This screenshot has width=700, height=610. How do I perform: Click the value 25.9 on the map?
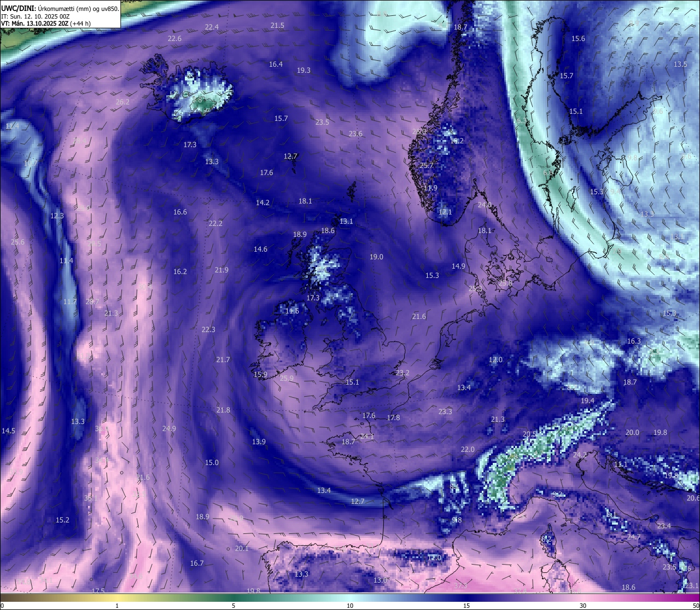[287, 378]
